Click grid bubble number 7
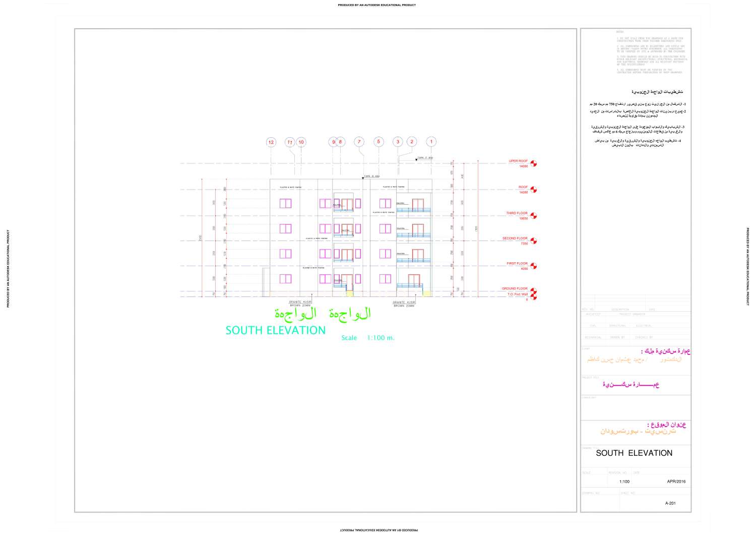 [359, 142]
